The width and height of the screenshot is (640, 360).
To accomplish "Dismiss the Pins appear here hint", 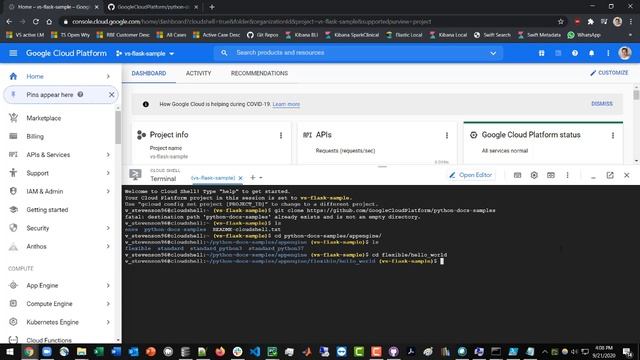I will click(x=111, y=95).
